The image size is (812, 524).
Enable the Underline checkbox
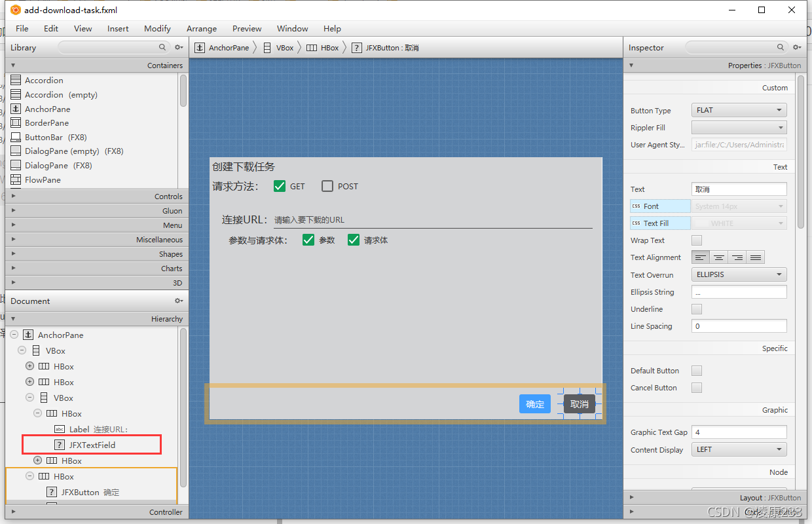tap(697, 309)
